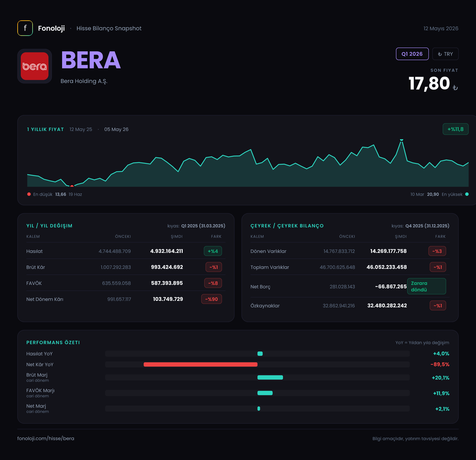Click the Net Marj small teal bar
Screen dimensions: 476x460
(259, 409)
